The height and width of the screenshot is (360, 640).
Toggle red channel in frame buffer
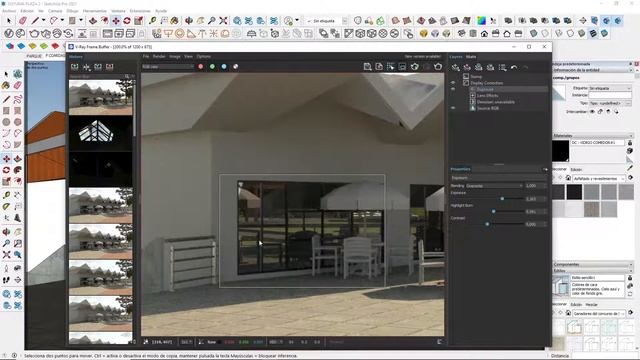[201, 67]
